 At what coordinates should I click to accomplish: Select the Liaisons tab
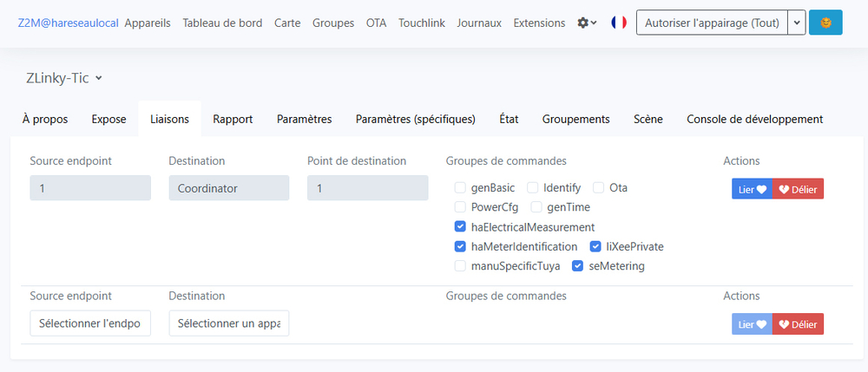pos(169,119)
